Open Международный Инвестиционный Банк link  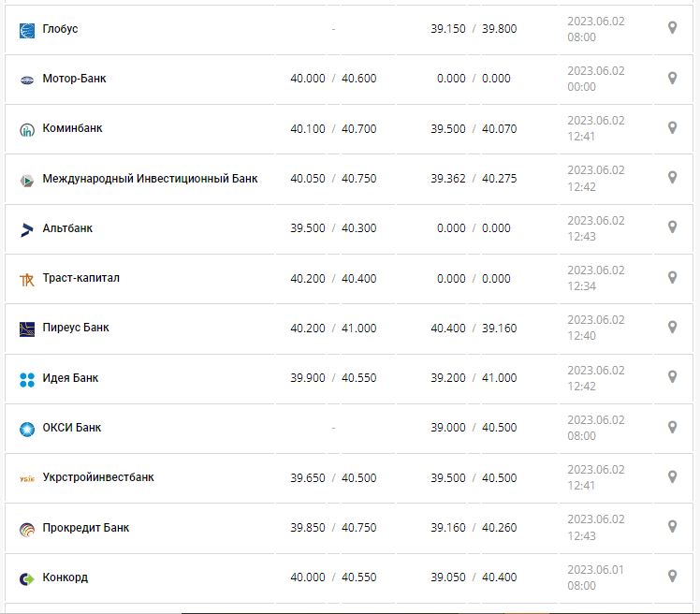[150, 178]
